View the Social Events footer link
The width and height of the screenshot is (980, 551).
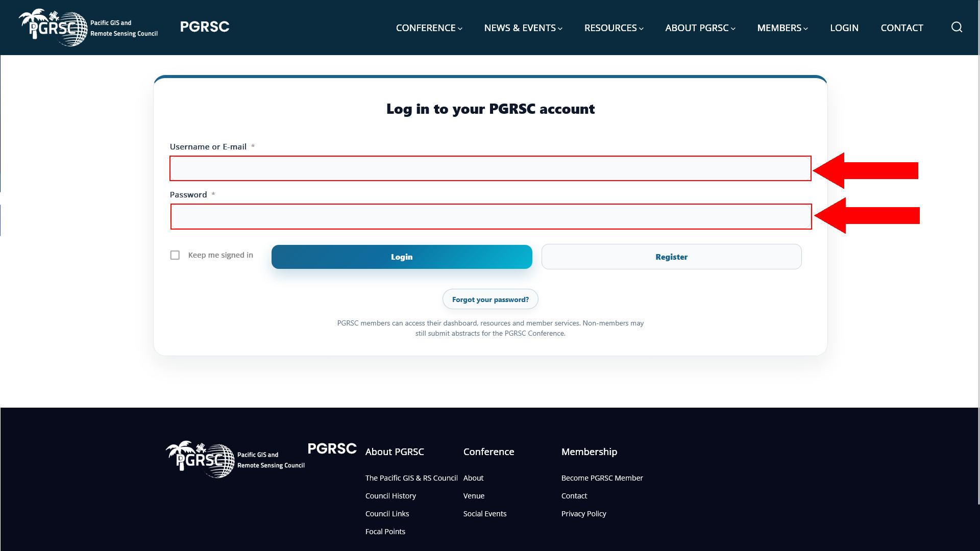tap(485, 514)
